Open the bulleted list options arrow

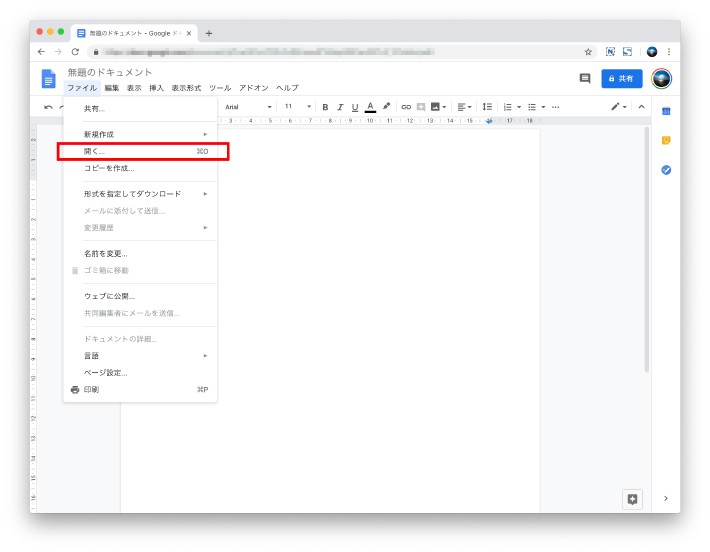pos(543,107)
